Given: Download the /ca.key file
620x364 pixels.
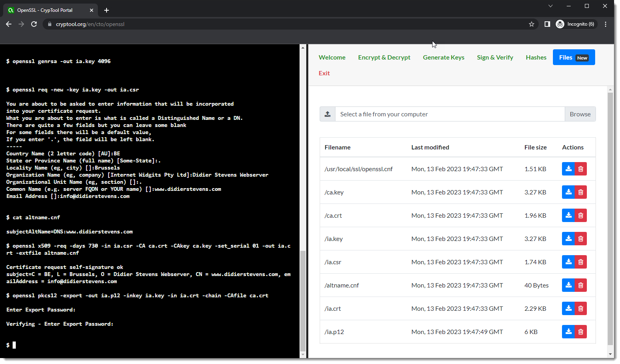Looking at the screenshot, I should (568, 192).
